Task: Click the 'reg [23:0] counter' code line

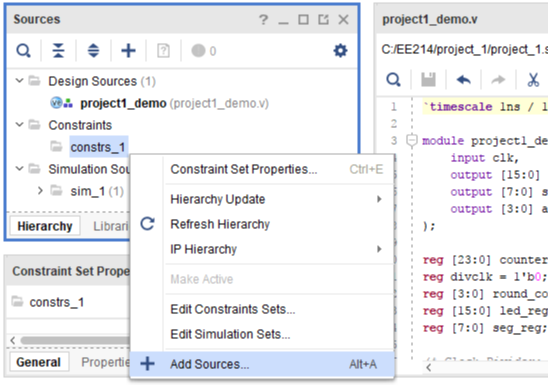Action: pos(485,260)
